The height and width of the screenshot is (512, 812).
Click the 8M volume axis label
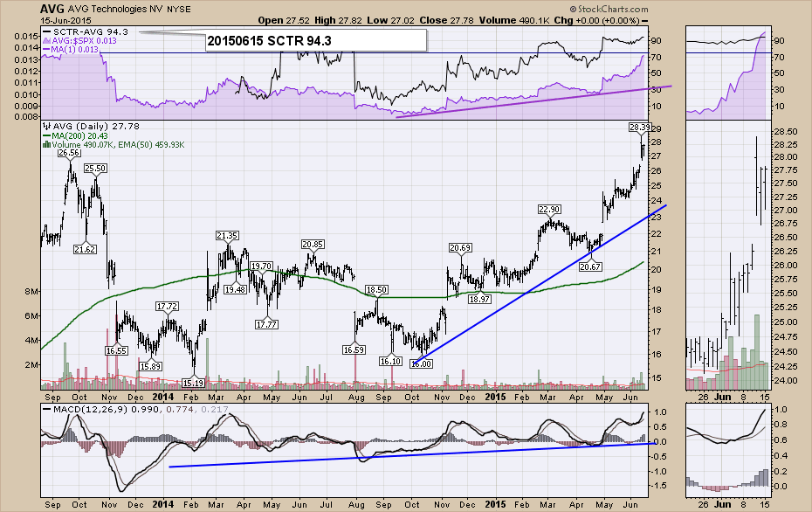pyautogui.click(x=31, y=292)
